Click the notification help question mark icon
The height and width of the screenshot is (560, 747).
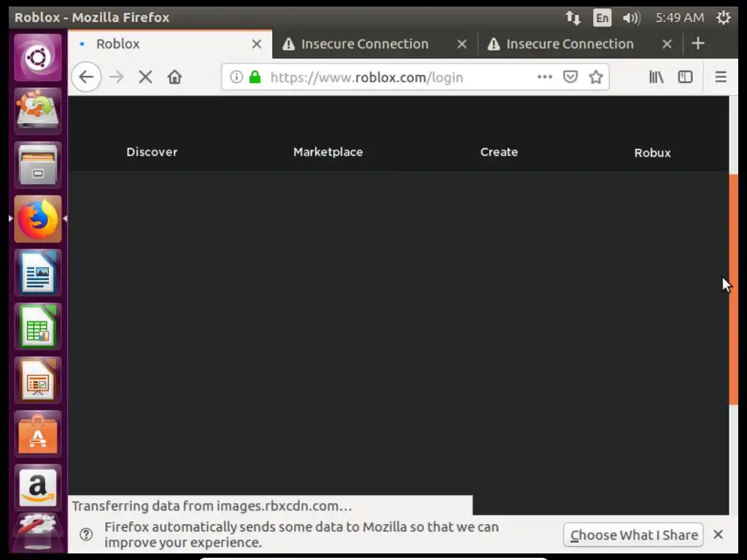[x=86, y=534]
